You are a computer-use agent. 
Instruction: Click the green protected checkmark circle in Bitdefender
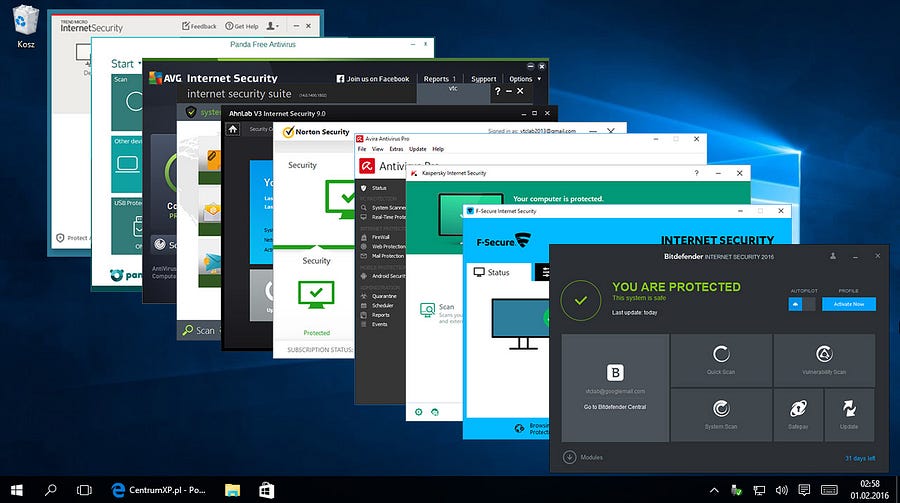click(x=581, y=300)
